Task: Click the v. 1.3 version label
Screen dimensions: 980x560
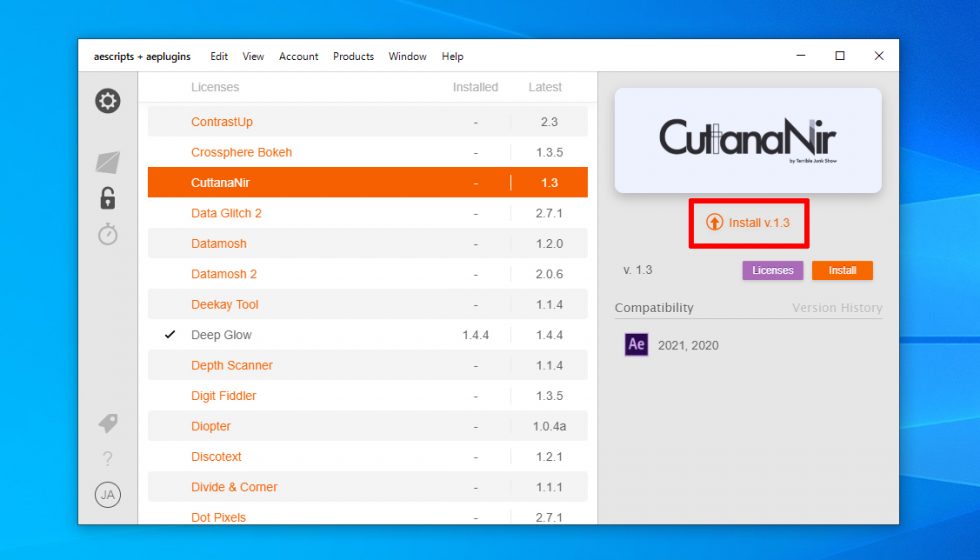Action: [x=638, y=270]
